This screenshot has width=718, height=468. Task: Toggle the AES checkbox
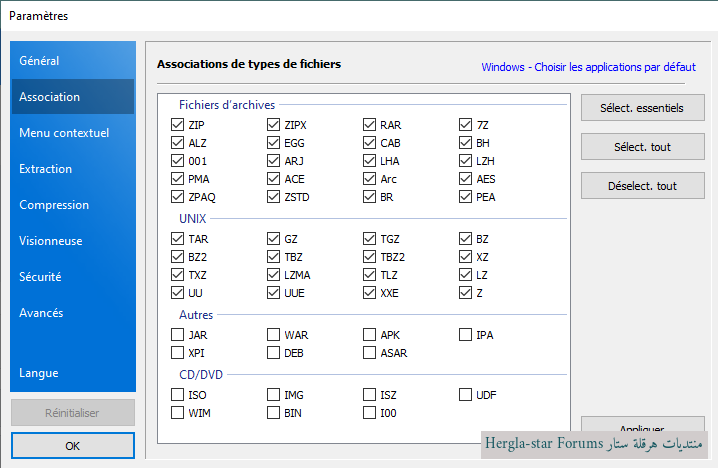coord(465,179)
